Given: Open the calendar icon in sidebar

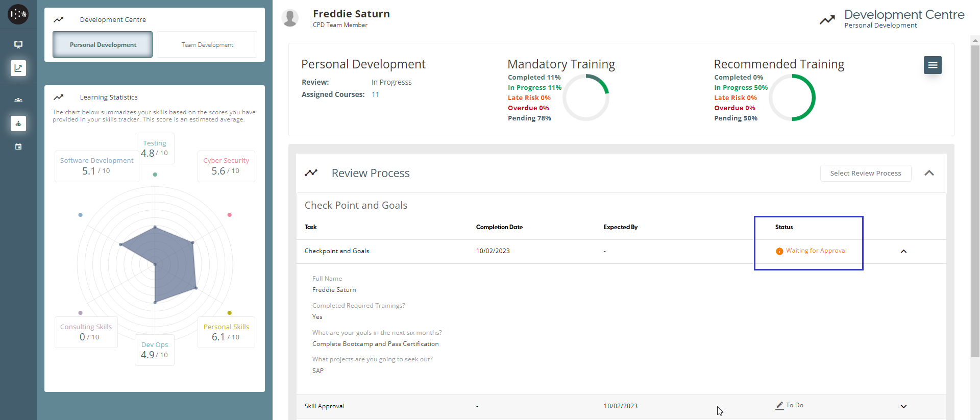Looking at the screenshot, I should [x=18, y=147].
